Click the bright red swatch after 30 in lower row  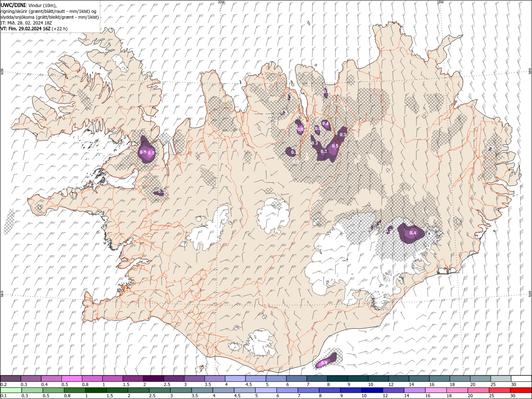click(521, 390)
